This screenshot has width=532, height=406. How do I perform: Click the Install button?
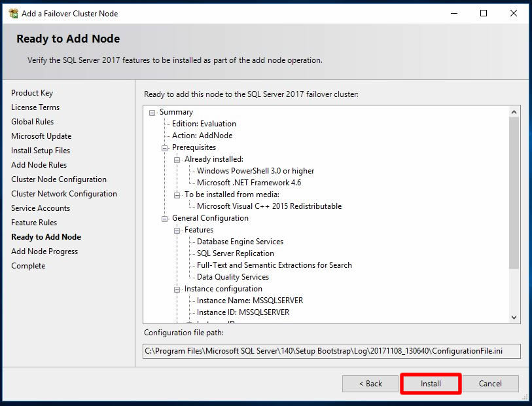coord(431,384)
